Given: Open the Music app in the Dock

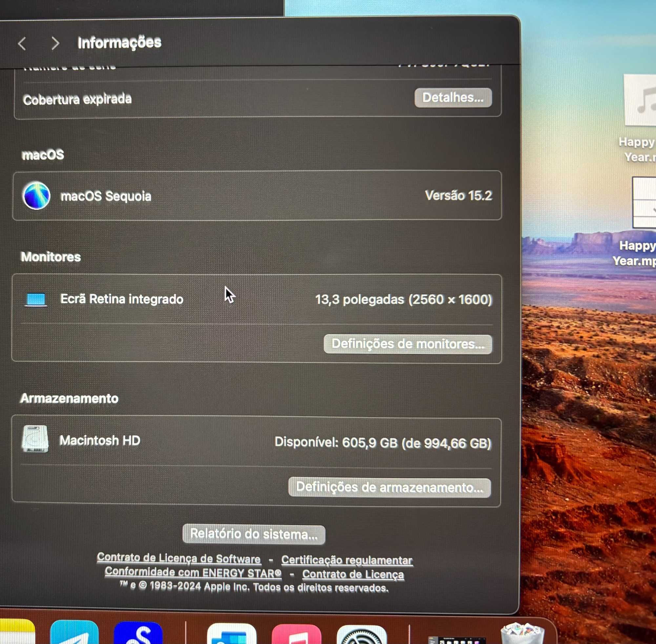Looking at the screenshot, I should [x=296, y=634].
